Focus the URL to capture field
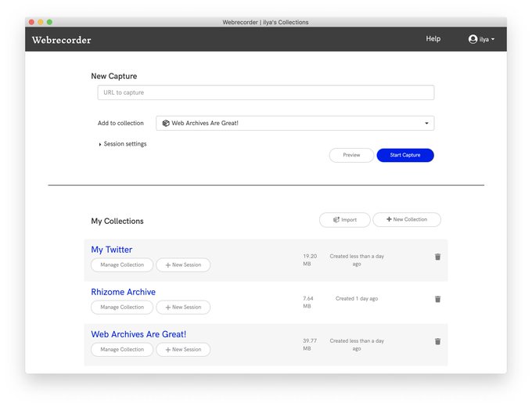The height and width of the screenshot is (407, 532). pos(266,92)
